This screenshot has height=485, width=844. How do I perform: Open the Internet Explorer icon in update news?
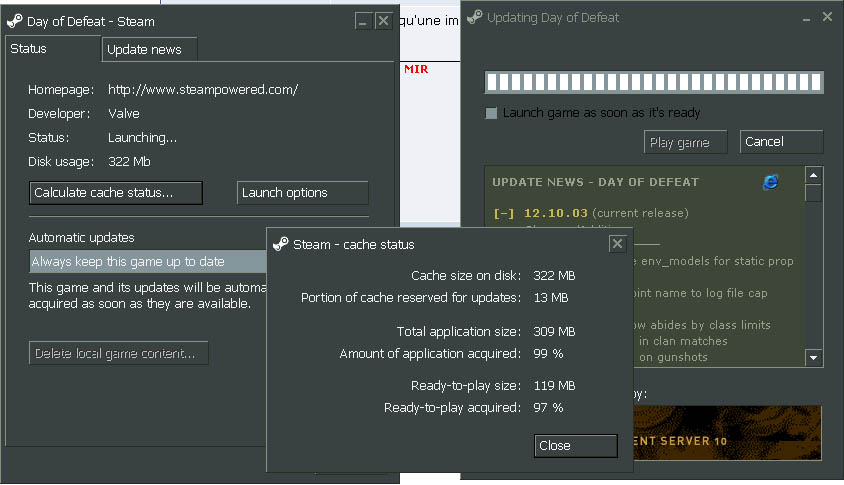coord(770,181)
